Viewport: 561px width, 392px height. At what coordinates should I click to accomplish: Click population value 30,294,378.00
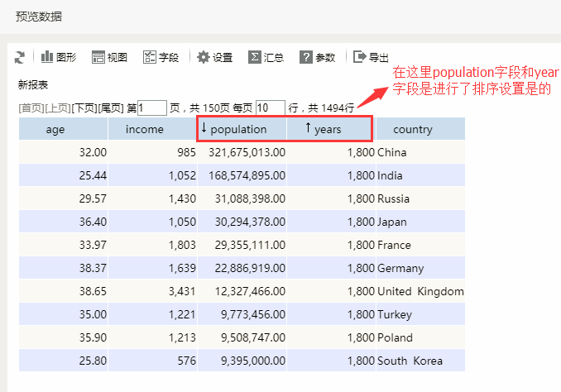pos(250,222)
